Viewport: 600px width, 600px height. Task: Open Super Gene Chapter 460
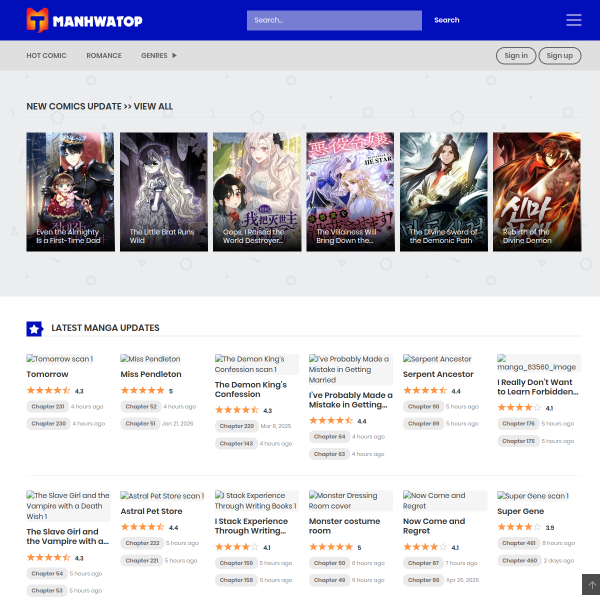click(x=519, y=561)
